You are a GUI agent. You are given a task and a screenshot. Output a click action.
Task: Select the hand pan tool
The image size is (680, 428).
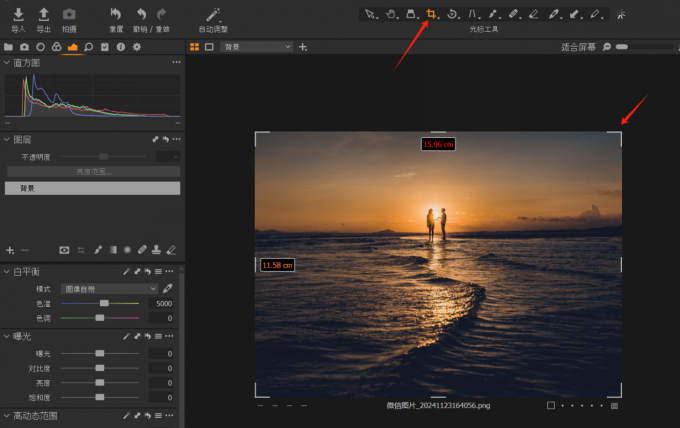click(x=391, y=14)
